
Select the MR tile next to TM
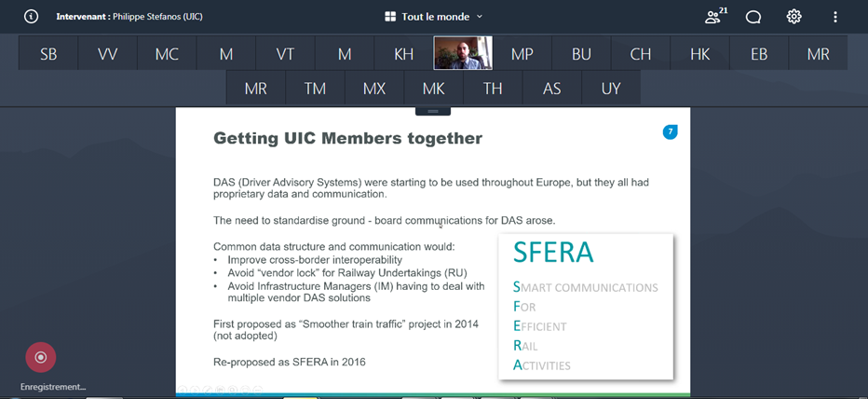pos(256,88)
